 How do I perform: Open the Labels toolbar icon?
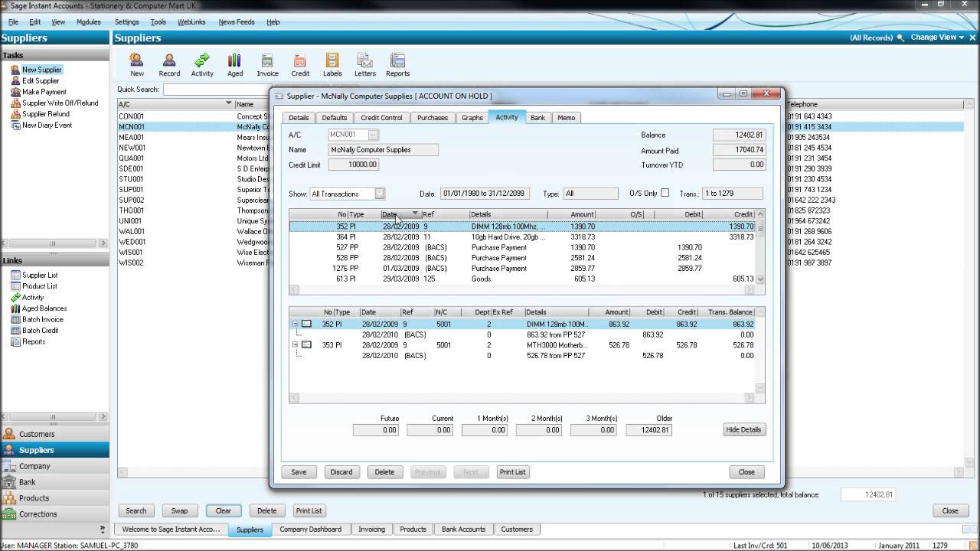coord(332,64)
